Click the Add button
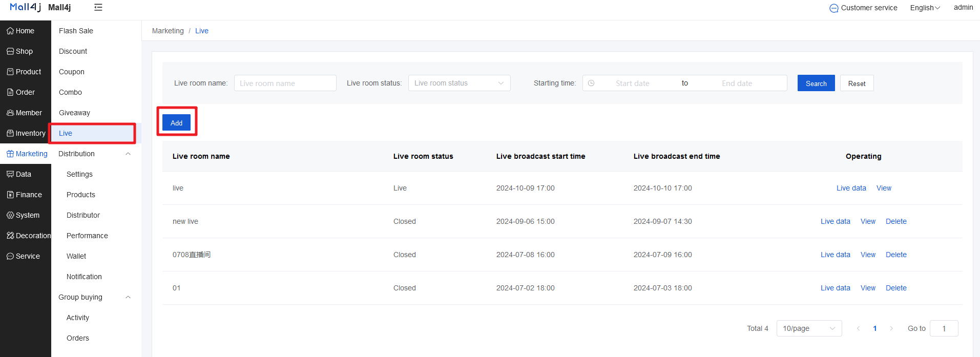 (176, 122)
